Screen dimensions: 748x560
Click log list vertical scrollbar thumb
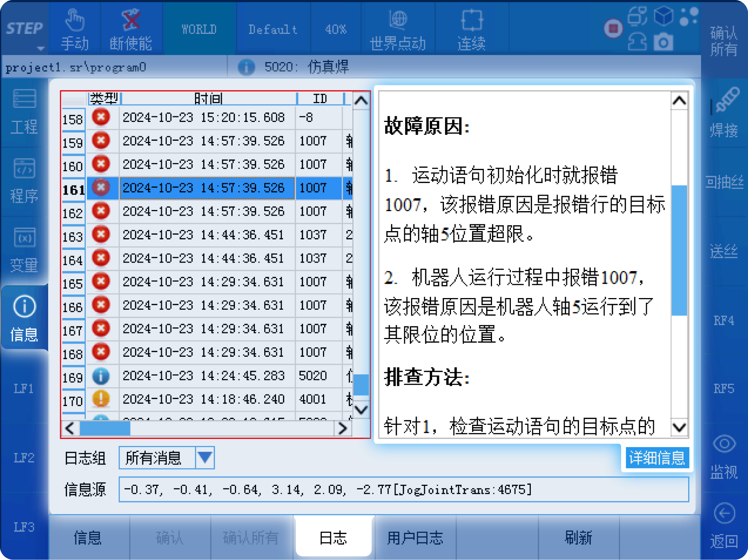tap(361, 384)
